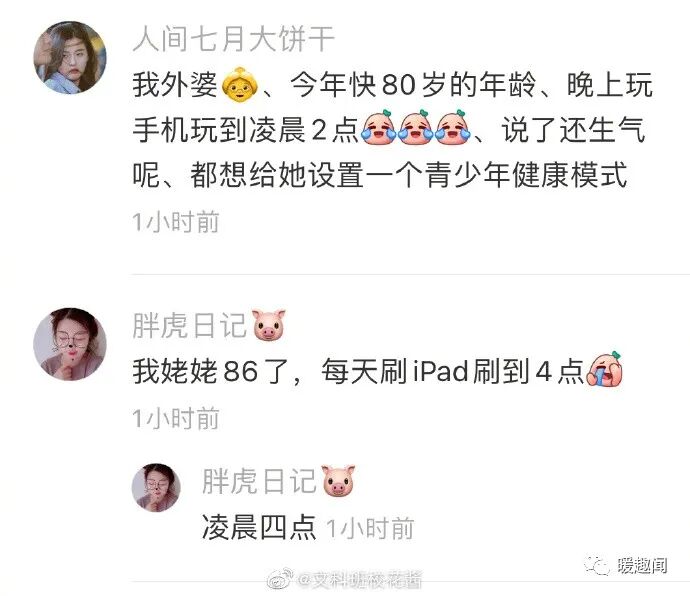690x596 pixels.
Task: Click the sobbing emoji after 刷到4点
Action: coord(604,369)
